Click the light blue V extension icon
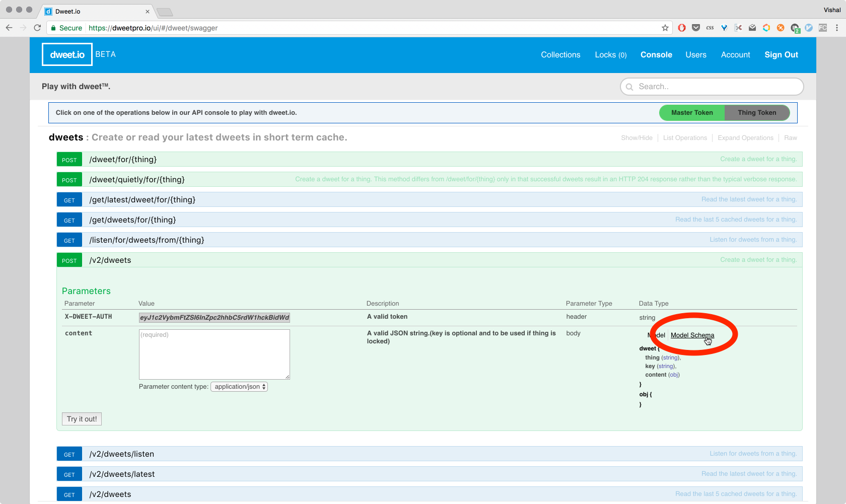Viewport: 846px width, 504px height. coord(809,28)
